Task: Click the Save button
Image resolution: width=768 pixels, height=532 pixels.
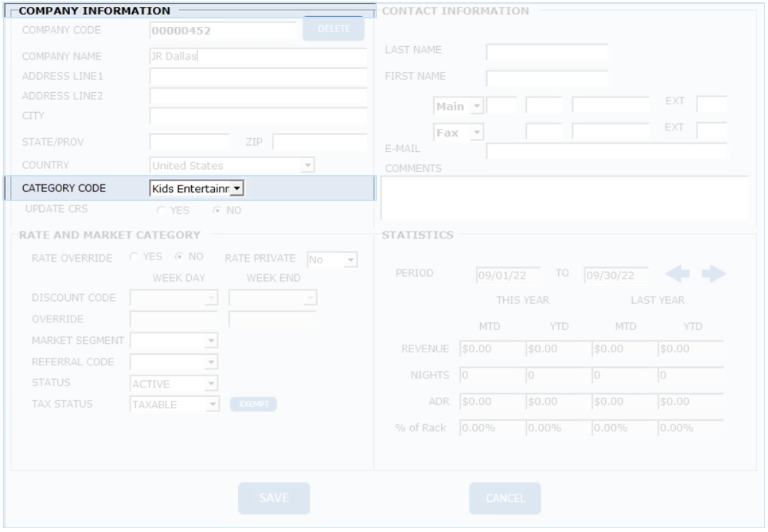Action: tap(273, 498)
